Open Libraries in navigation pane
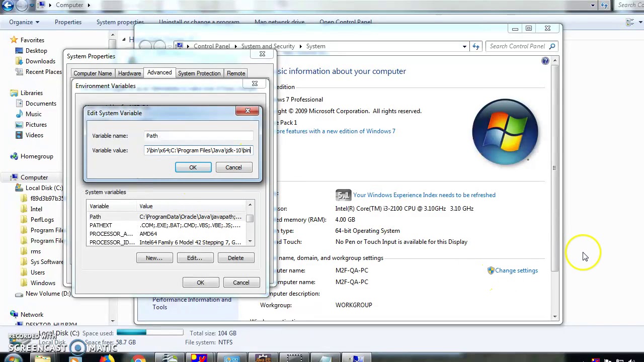644x362 pixels. (x=31, y=93)
